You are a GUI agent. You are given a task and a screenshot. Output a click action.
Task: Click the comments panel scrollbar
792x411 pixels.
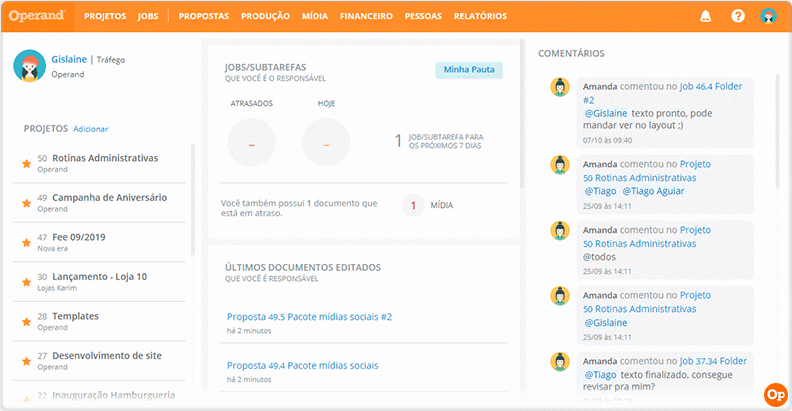click(x=778, y=131)
